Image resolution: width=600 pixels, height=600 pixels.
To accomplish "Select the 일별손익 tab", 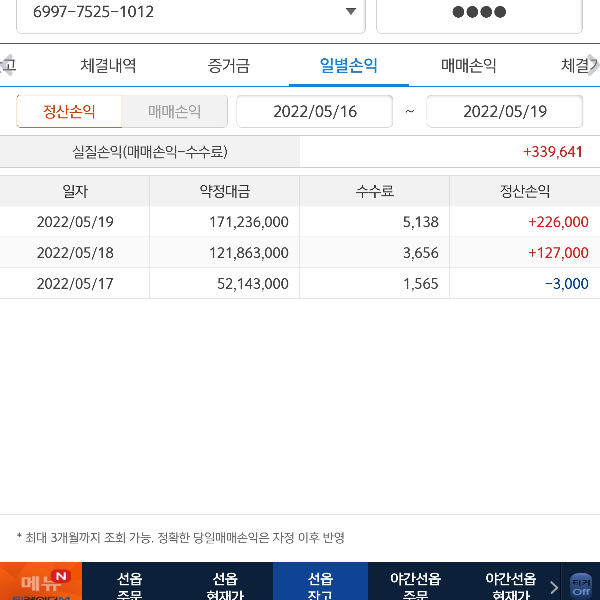I will tap(348, 66).
